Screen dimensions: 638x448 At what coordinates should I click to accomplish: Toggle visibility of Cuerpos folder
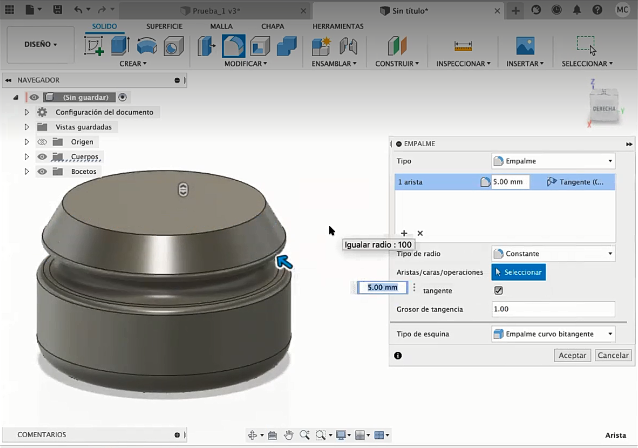click(43, 157)
